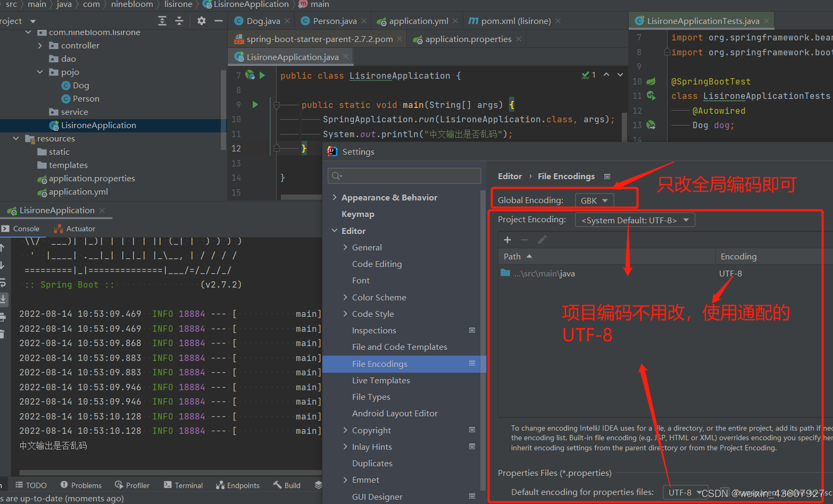Screen dimensions: 833x504
Task: Close the LisironeApplication run tab
Action: (x=102, y=211)
